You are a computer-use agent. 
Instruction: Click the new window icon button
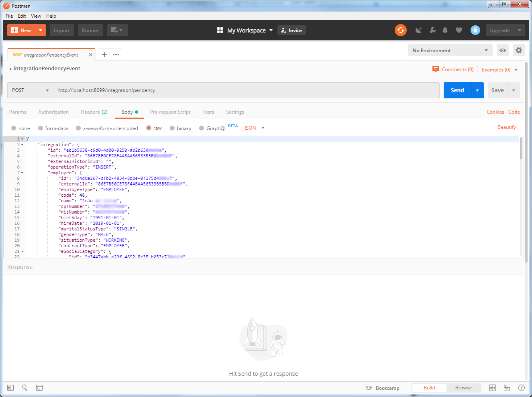pos(117,30)
